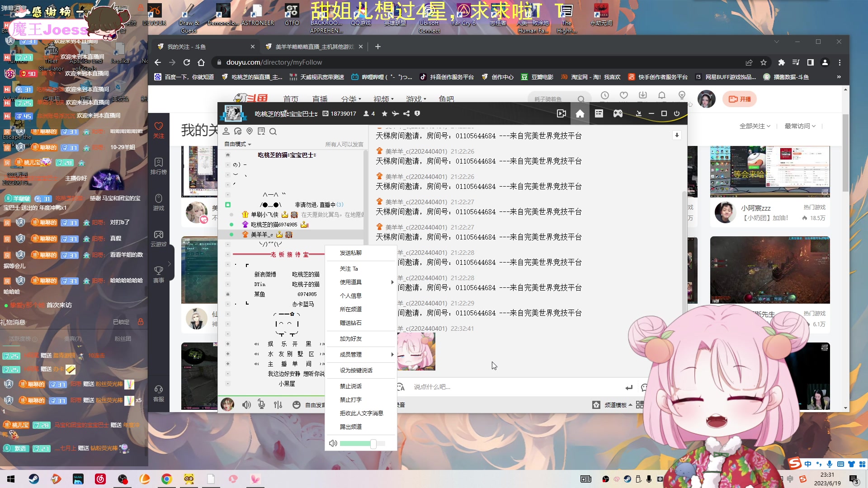This screenshot has width=868, height=488.
Task: Click the pink anime image in chat
Action: pyautogui.click(x=416, y=352)
